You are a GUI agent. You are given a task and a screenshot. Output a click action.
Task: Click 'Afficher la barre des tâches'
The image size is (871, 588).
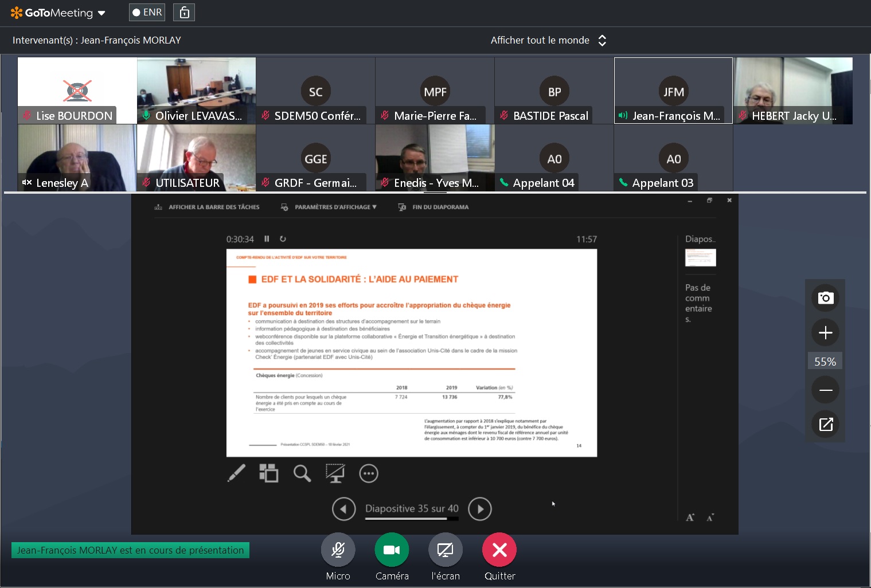coord(207,207)
